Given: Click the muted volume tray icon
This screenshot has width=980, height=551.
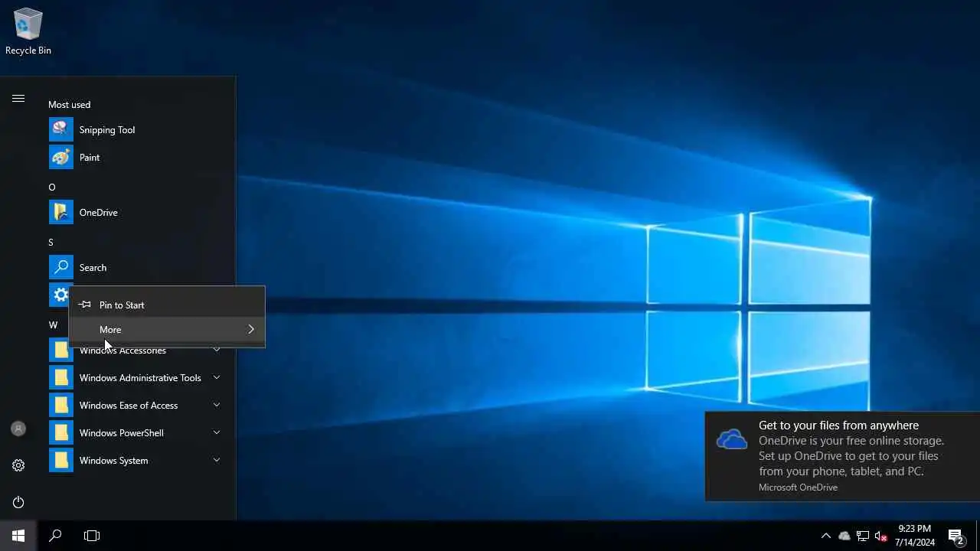Looking at the screenshot, I should tap(881, 536).
